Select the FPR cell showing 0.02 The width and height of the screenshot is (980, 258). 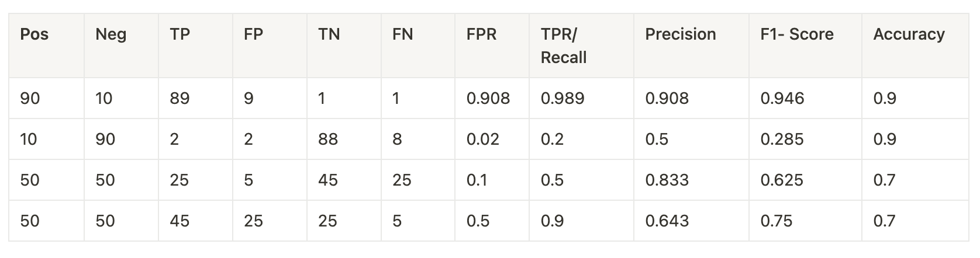click(x=482, y=139)
